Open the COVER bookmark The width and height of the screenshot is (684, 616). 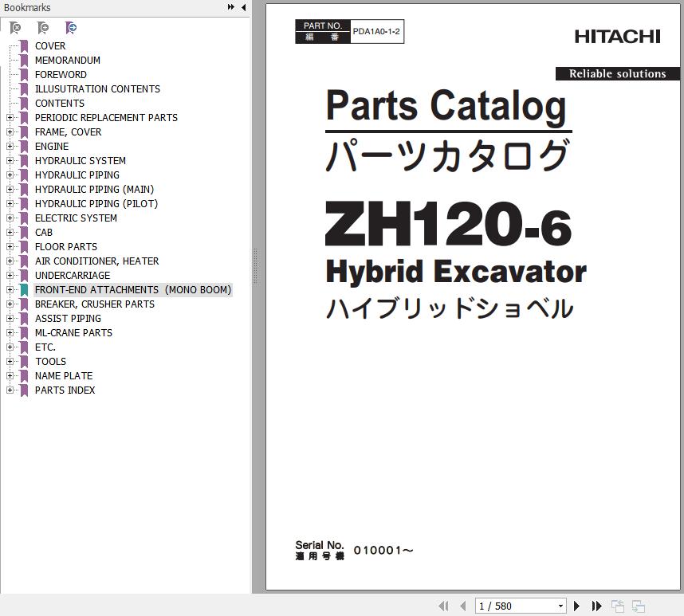(x=50, y=45)
